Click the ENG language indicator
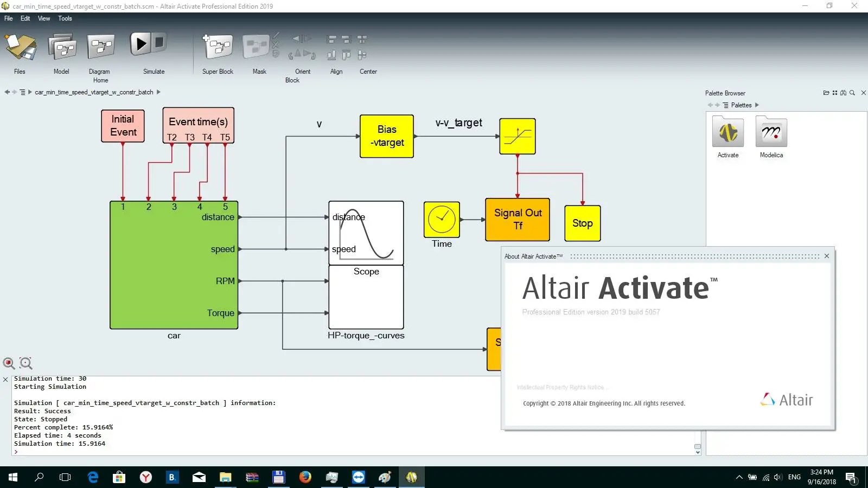This screenshot has width=868, height=488. click(794, 477)
